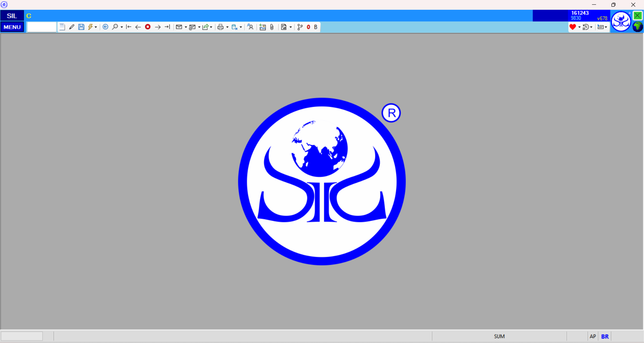
Task: Click the B button in toolbar
Action: (316, 27)
